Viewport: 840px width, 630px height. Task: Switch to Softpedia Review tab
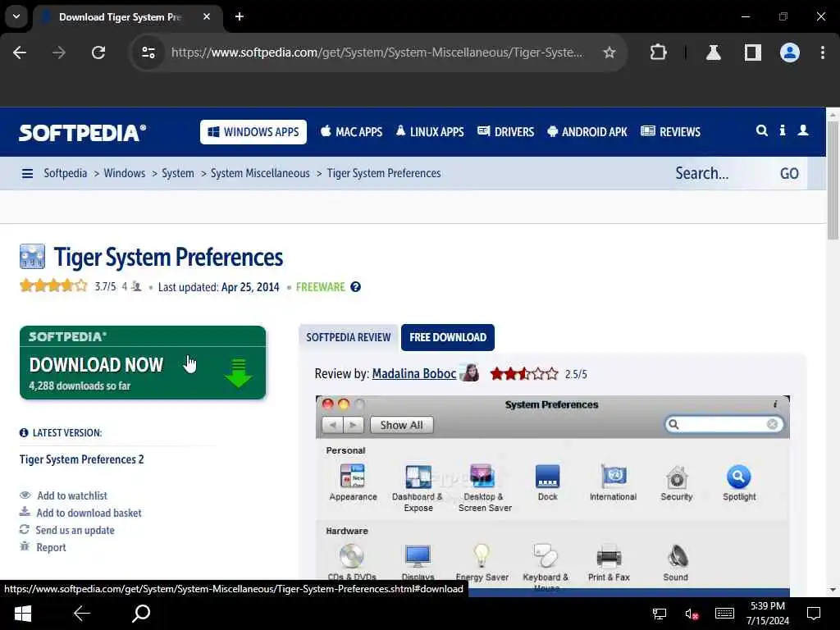(x=348, y=337)
